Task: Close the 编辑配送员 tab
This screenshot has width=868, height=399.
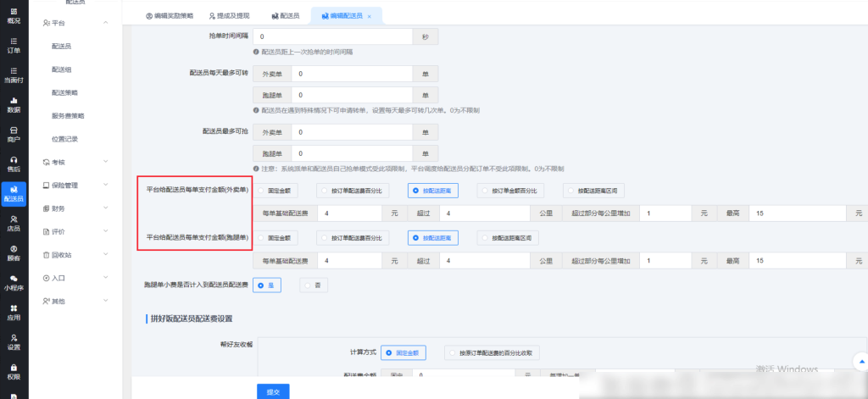Action: pyautogui.click(x=370, y=16)
